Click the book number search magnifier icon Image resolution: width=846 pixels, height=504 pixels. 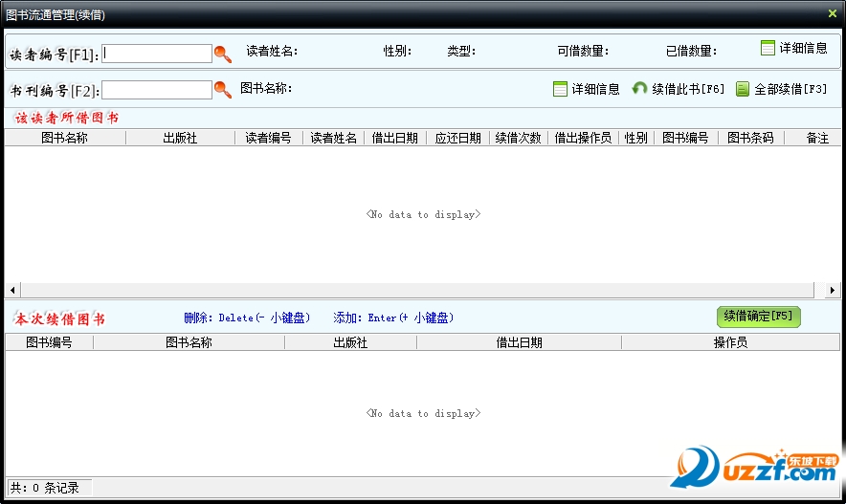click(223, 90)
